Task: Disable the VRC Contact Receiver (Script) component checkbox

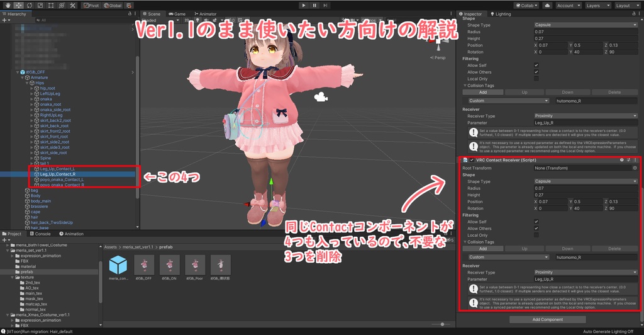Action: pyautogui.click(x=472, y=160)
